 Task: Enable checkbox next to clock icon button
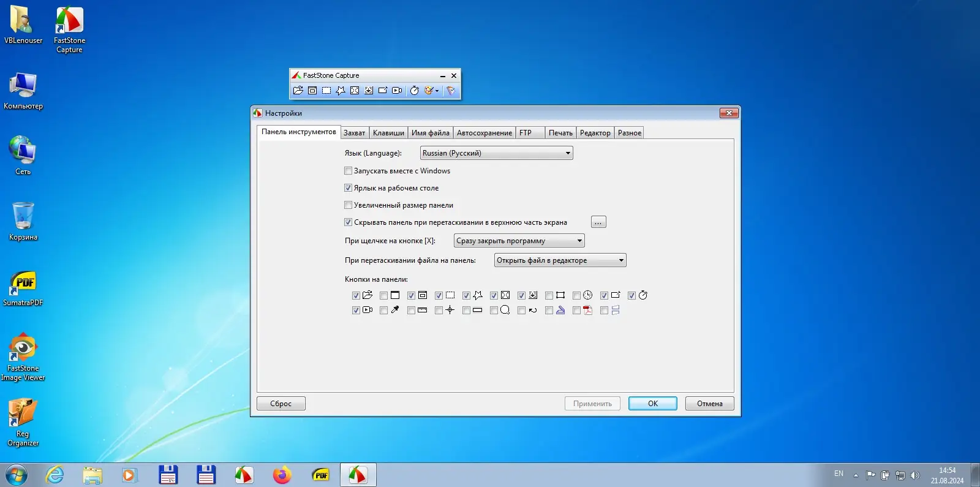[x=576, y=295]
